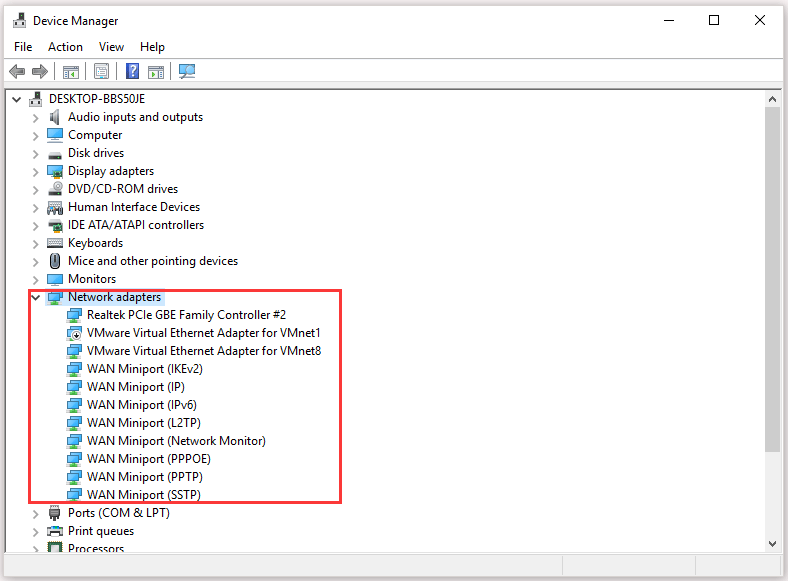Click the Realtek PCIe GBE adapter icon

(x=74, y=315)
